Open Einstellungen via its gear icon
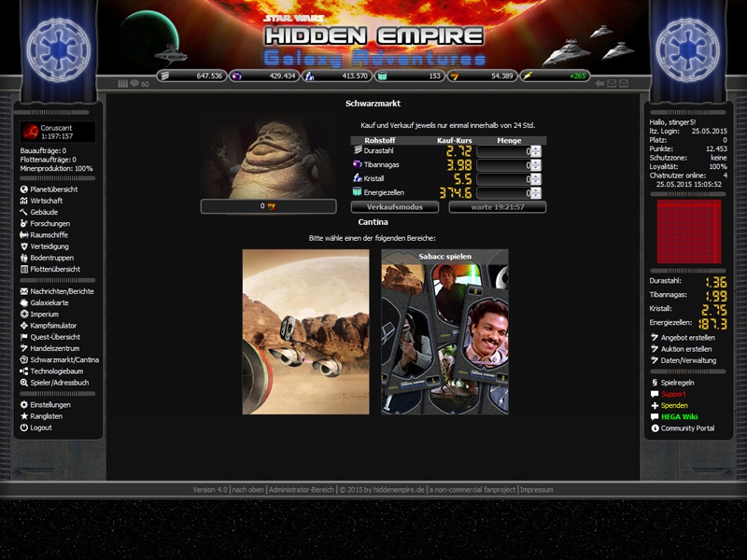 (x=24, y=404)
